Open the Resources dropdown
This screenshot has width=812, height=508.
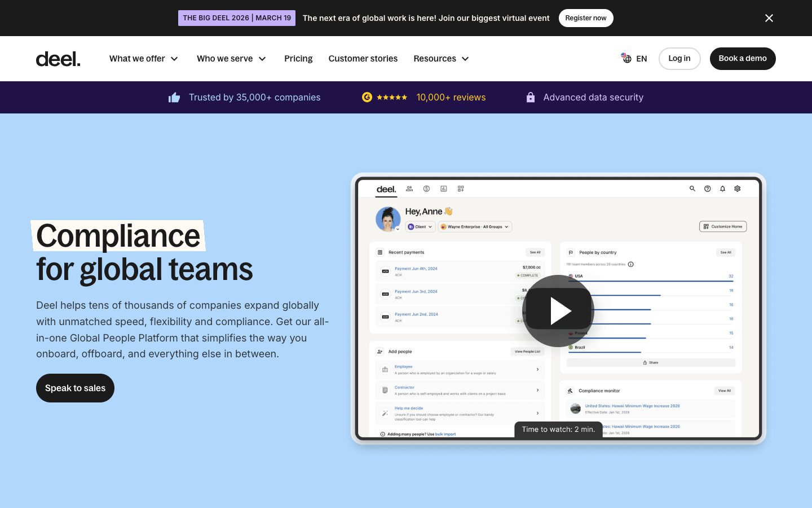[441, 59]
